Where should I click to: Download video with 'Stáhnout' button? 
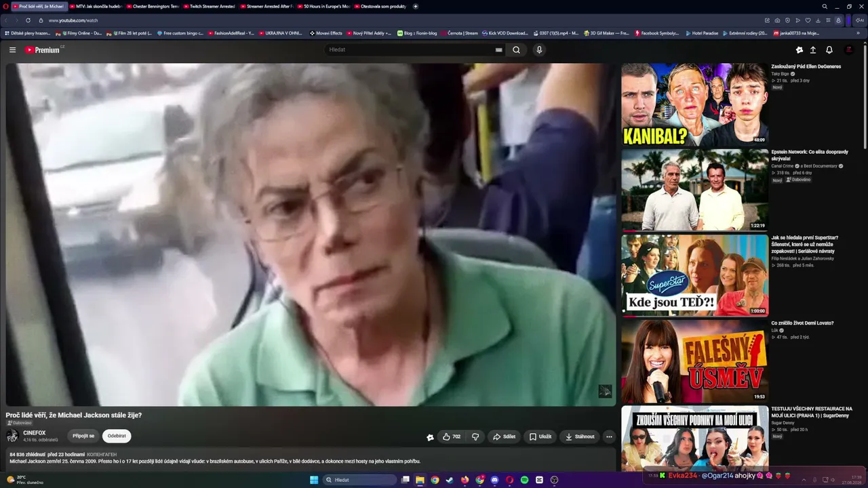580,436
